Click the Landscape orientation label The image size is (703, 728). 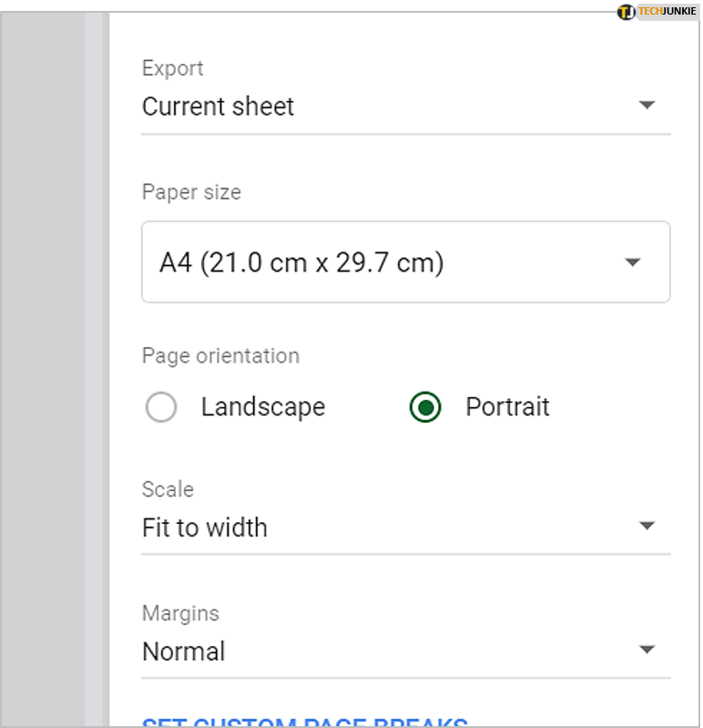click(263, 406)
